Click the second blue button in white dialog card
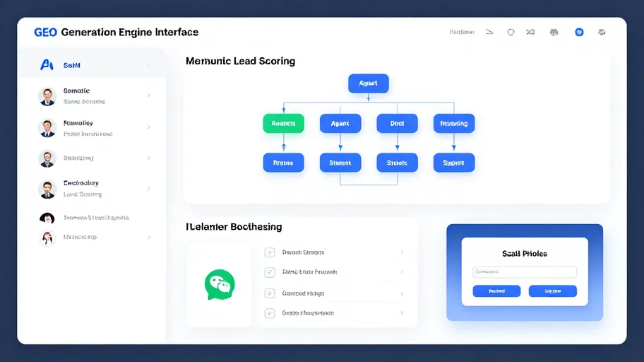Image resolution: width=644 pixels, height=362 pixels. coord(553,291)
